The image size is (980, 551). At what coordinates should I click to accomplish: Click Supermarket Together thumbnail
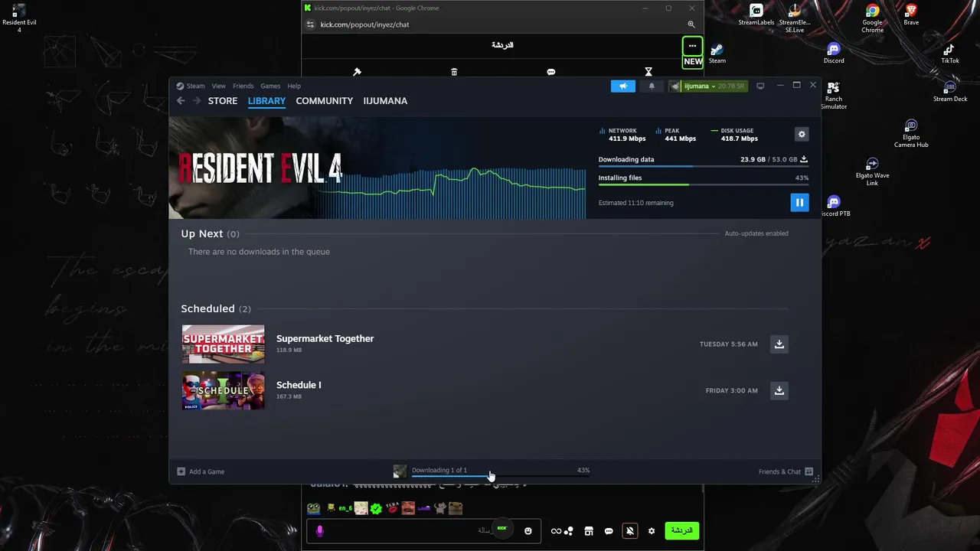(223, 344)
